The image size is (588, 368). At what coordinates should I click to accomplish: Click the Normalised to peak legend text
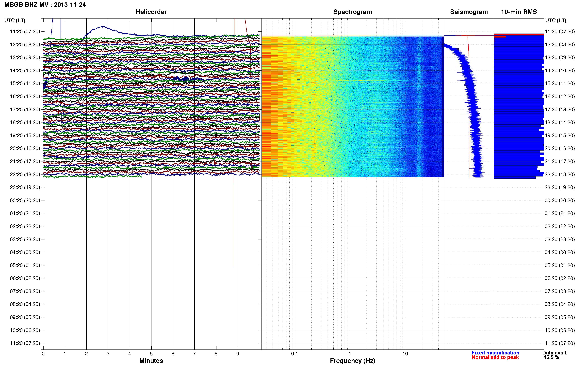coord(495,357)
